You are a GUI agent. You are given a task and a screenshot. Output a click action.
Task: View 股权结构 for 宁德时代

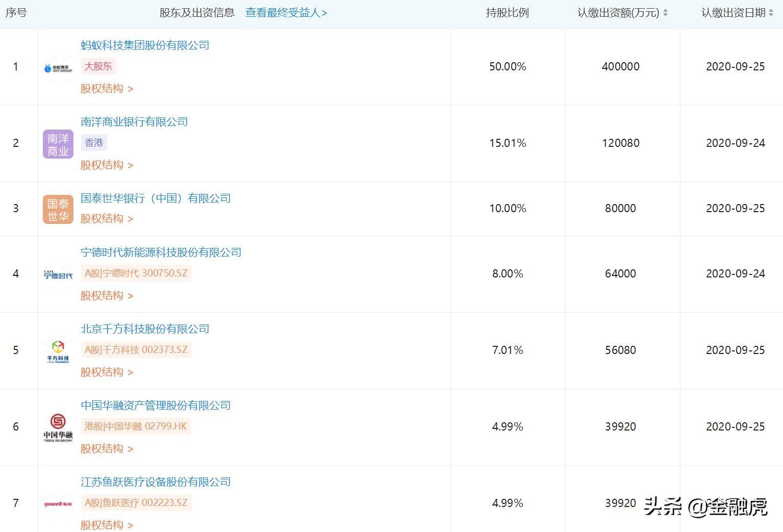107,296
